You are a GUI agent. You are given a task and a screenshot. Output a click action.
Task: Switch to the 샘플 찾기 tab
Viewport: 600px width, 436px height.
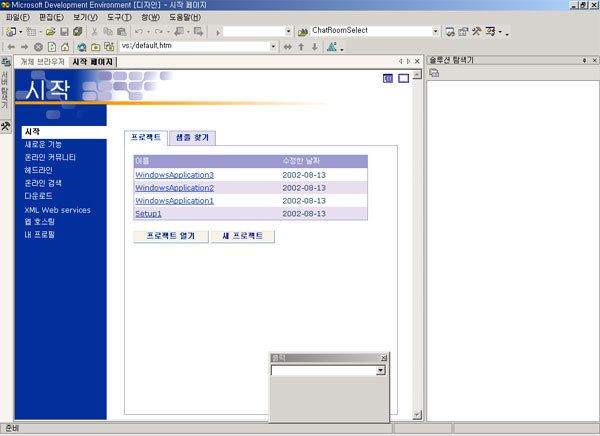point(192,137)
